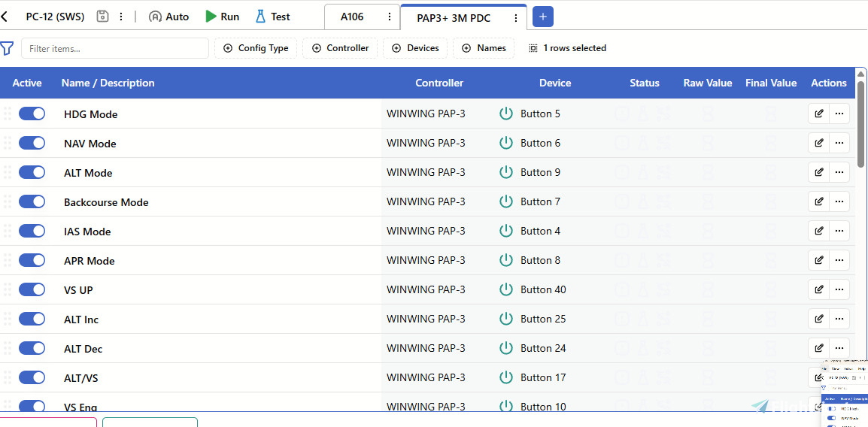Screen dimensions: 868x427
Task: Open more actions for HDG Mode
Action: (839, 114)
